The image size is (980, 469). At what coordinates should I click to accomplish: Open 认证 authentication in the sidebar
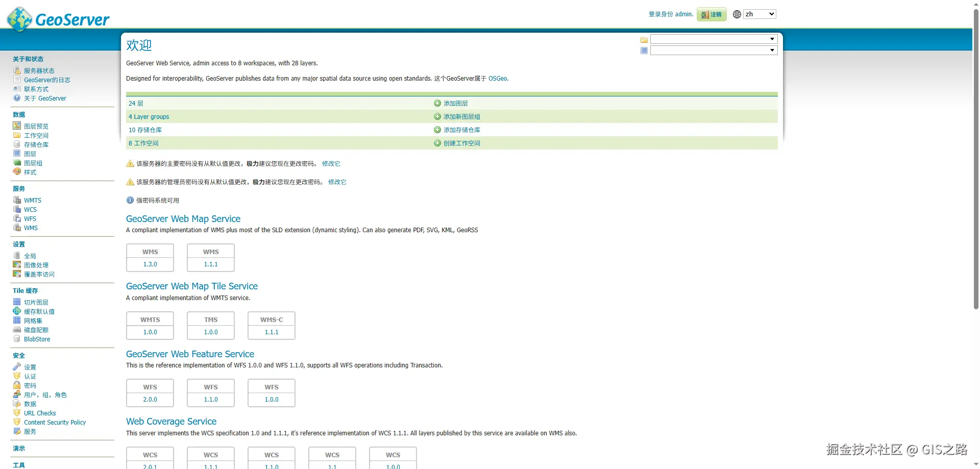(x=30, y=376)
